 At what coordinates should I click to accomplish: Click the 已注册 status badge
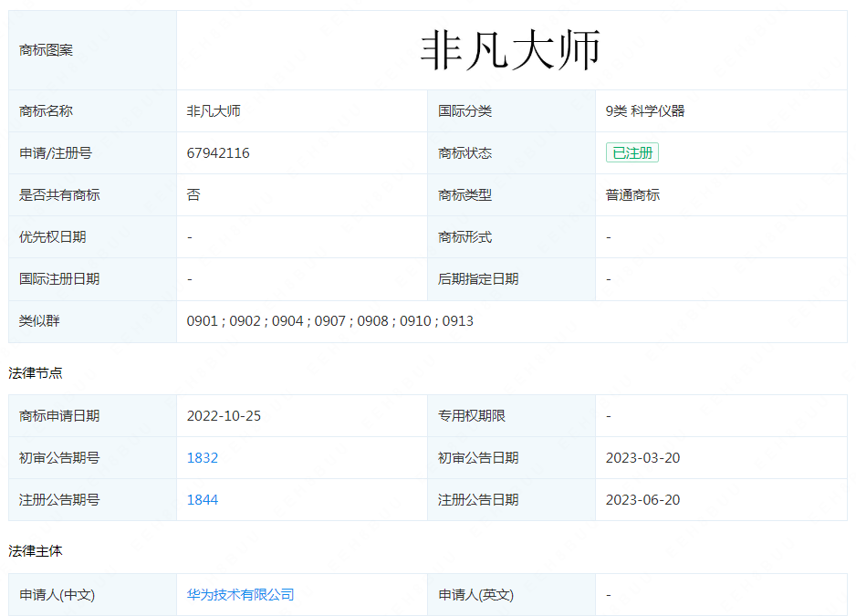coord(632,153)
